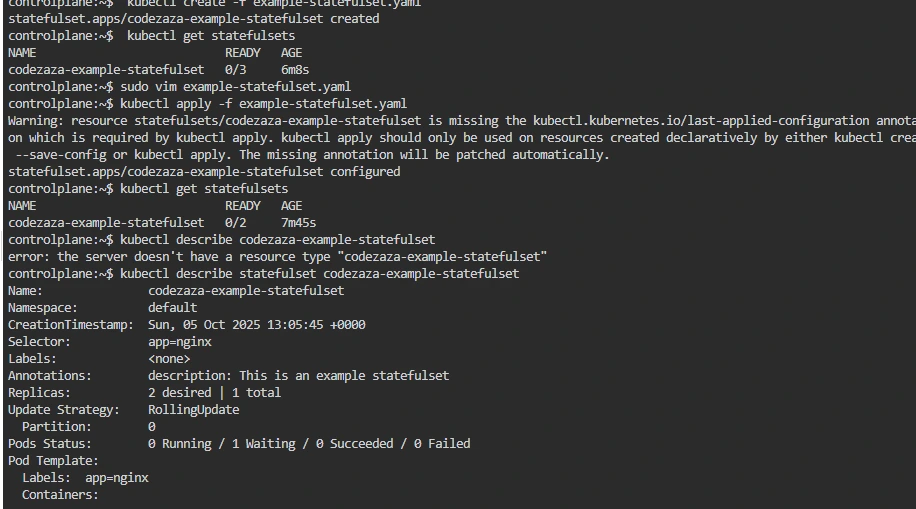Click the Selector value "app=nginx"

(179, 342)
